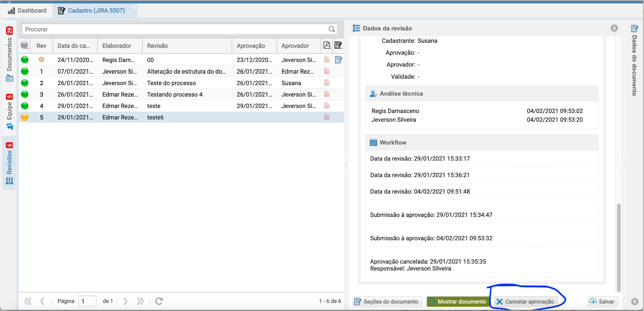This screenshot has width=644, height=311.
Task: Click the edit column header icon
Action: (x=338, y=45)
